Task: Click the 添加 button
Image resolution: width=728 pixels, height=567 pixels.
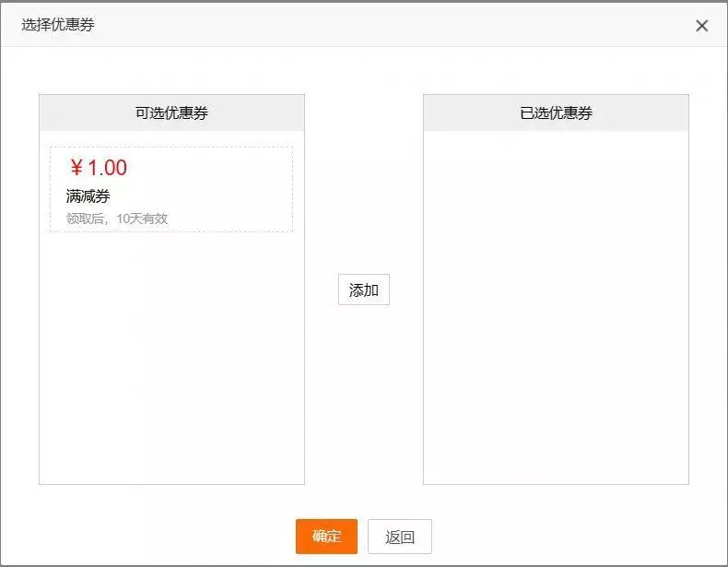Action: click(364, 289)
